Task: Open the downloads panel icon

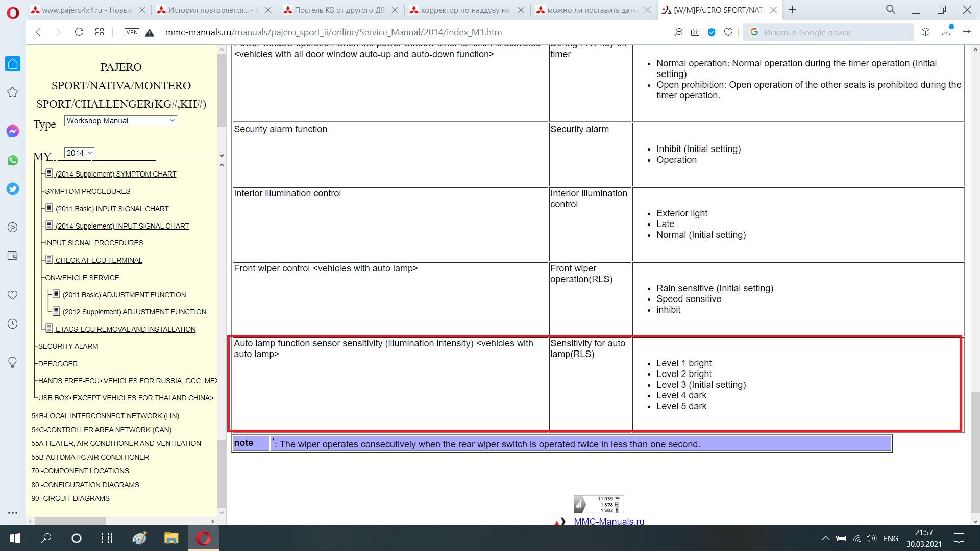Action: pos(946,32)
